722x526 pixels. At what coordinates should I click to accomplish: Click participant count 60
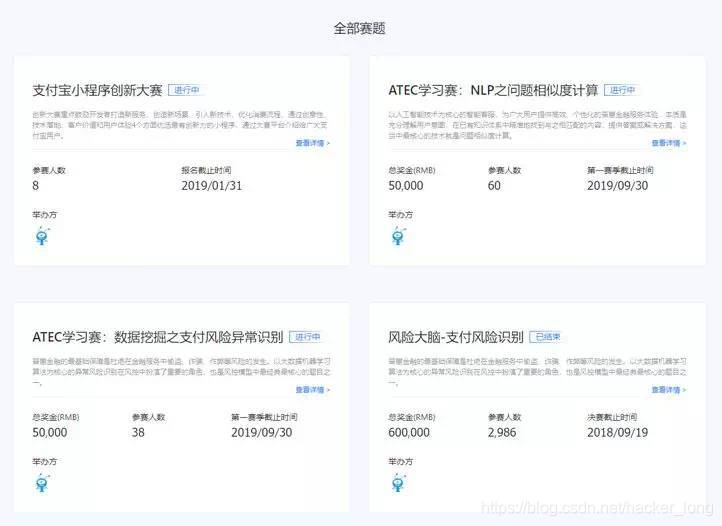click(494, 186)
